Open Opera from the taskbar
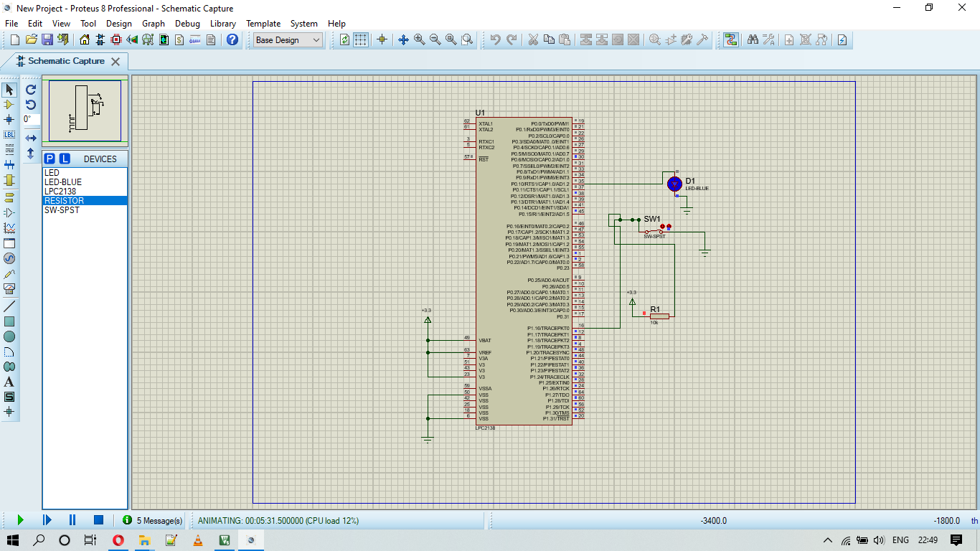Image resolution: width=980 pixels, height=551 pixels. click(x=118, y=540)
